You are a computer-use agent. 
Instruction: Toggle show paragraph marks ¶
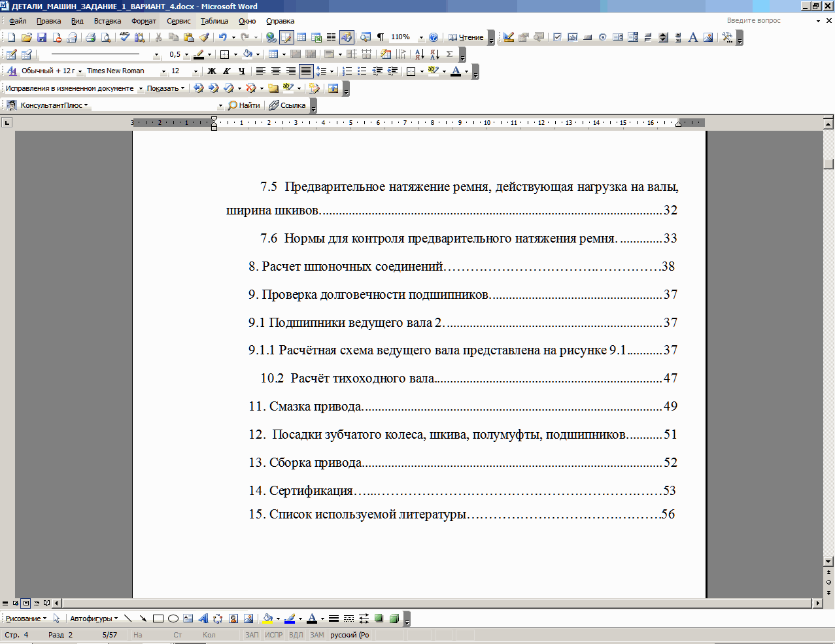381,37
